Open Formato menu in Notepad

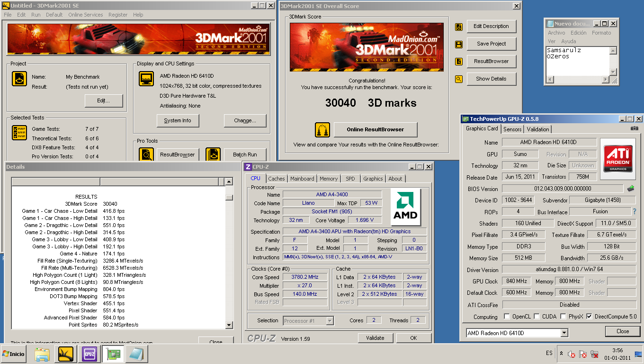(x=601, y=33)
